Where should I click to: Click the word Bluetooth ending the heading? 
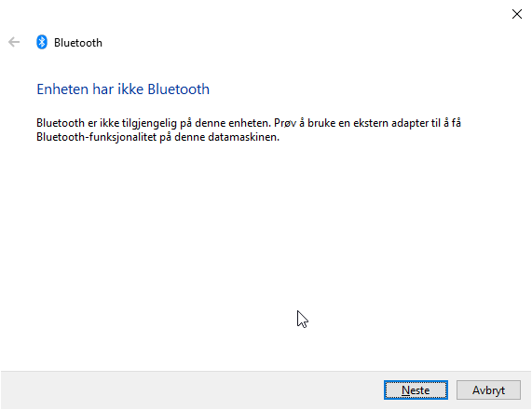(179, 89)
